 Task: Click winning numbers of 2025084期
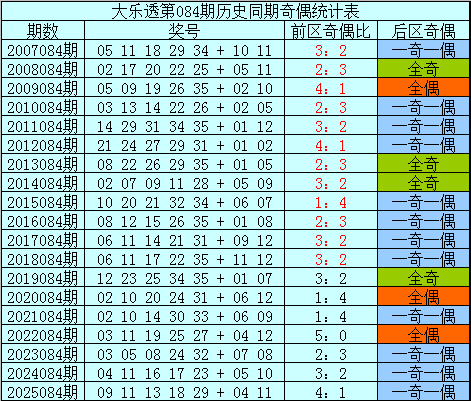(184, 392)
